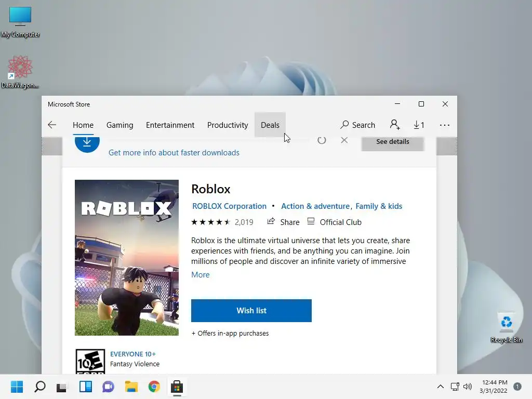The image size is (532, 399).
Task: Open the account sign-in person icon
Action: pos(395,125)
